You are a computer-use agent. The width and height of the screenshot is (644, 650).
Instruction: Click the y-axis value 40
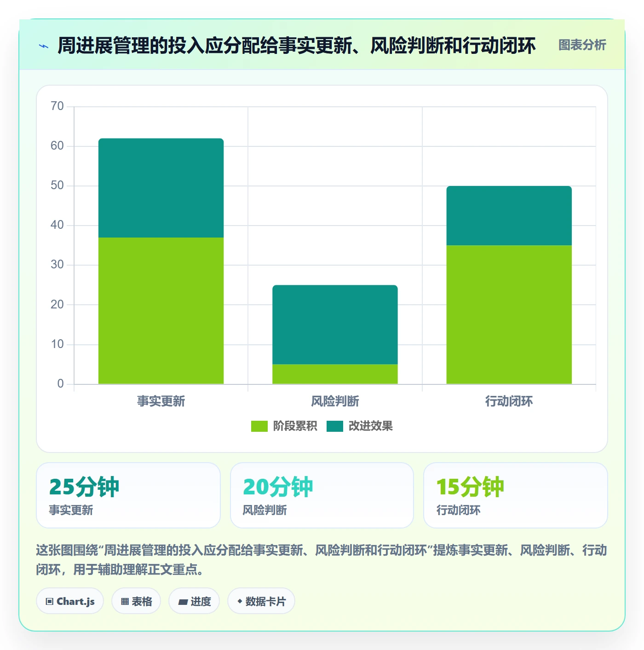click(x=57, y=225)
